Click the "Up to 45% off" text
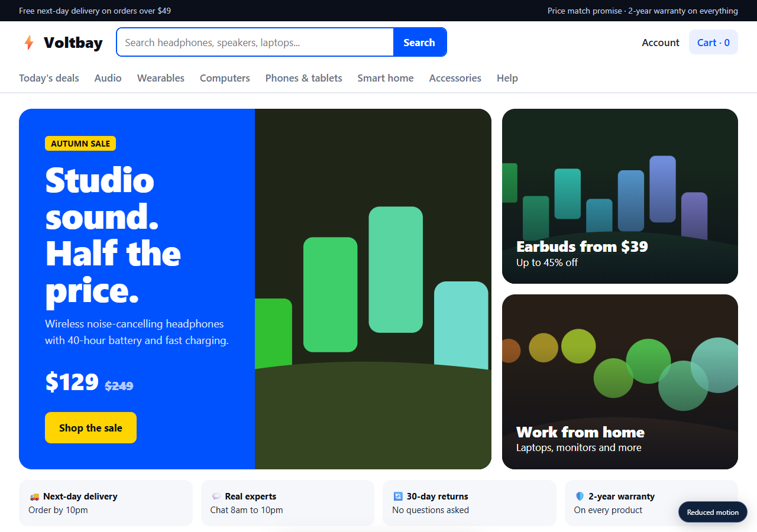The width and height of the screenshot is (757, 532). point(547,262)
